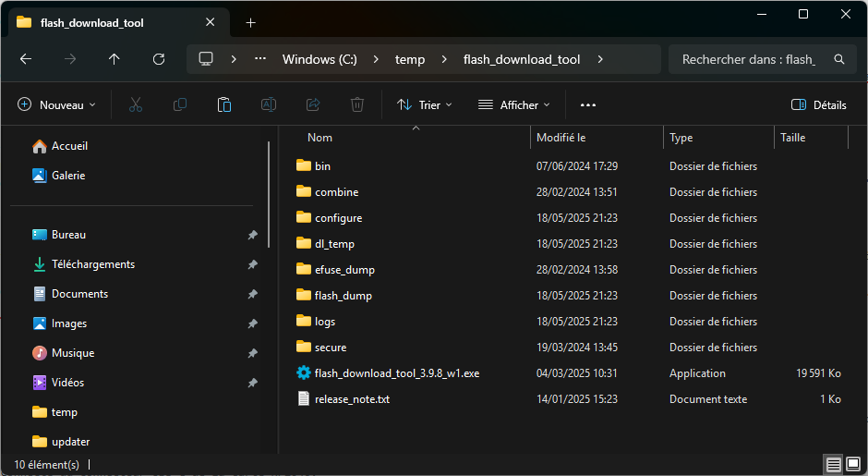The width and height of the screenshot is (868, 476).
Task: Navigate back with the Back arrow
Action: pyautogui.click(x=26, y=59)
